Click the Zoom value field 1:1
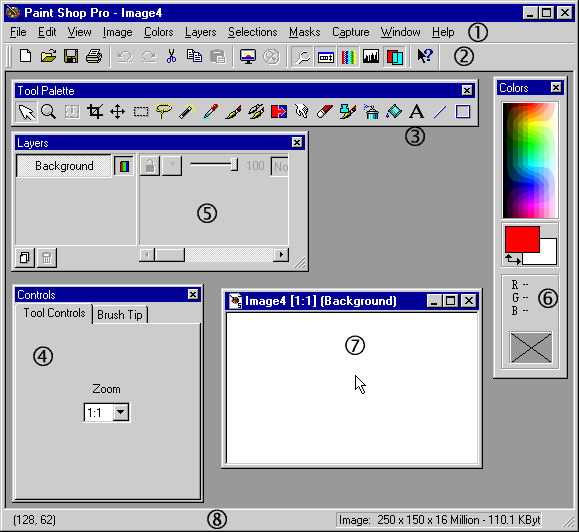This screenshot has width=579, height=532. (x=99, y=412)
